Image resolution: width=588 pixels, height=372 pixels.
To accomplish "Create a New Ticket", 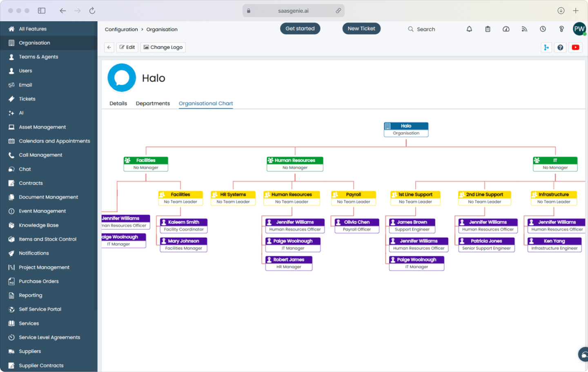I will coord(361,29).
